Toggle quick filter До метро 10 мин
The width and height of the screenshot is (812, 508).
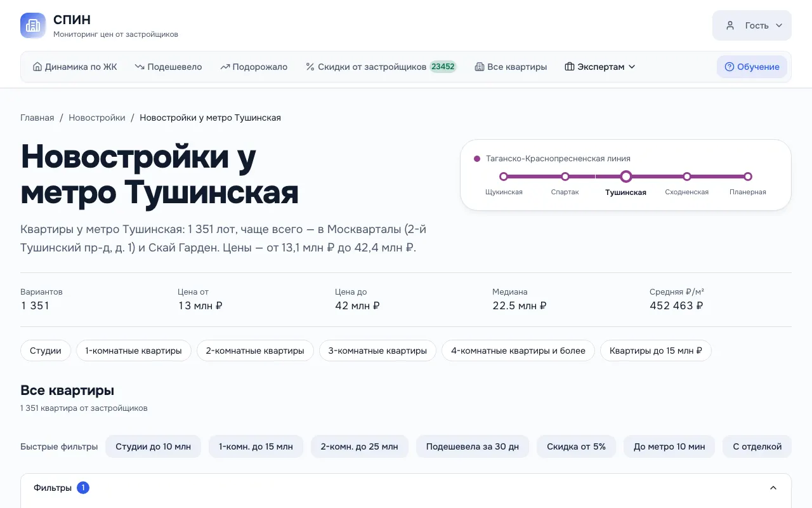tap(669, 446)
